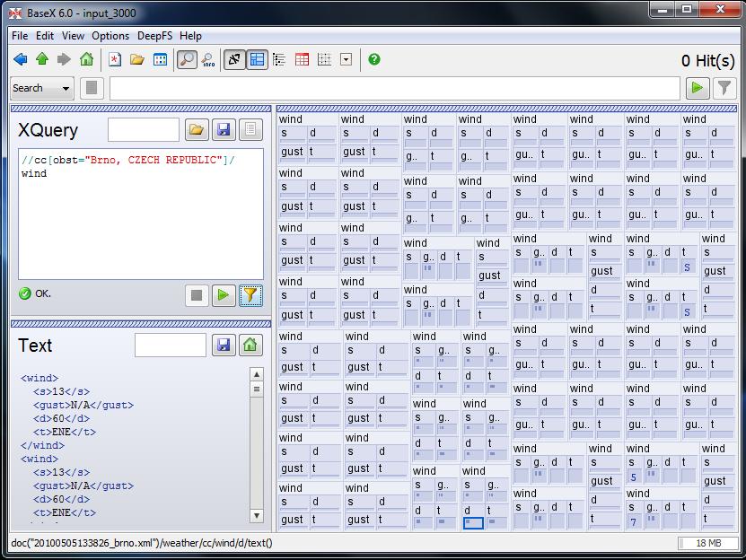Screen dimensions: 746x560
Task: Click the Text panel home icon
Action: (250, 345)
